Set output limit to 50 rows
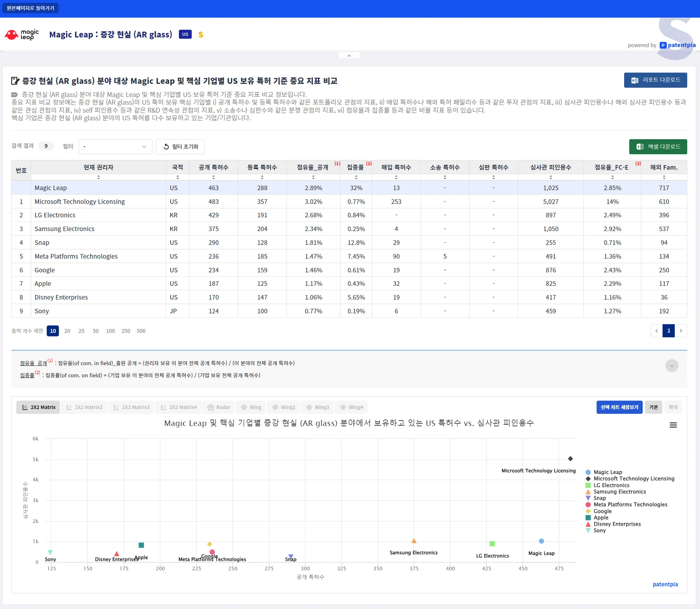Image resolution: width=700 pixels, height=609 pixels. [x=96, y=331]
